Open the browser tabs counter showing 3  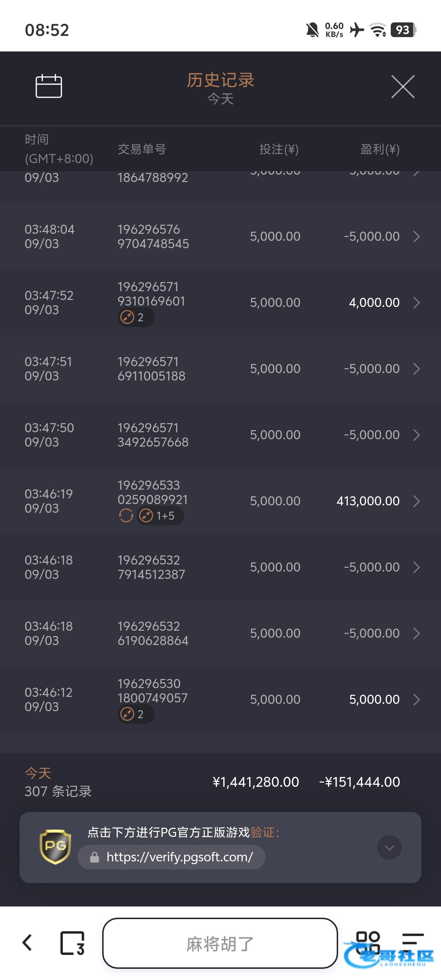(x=72, y=943)
